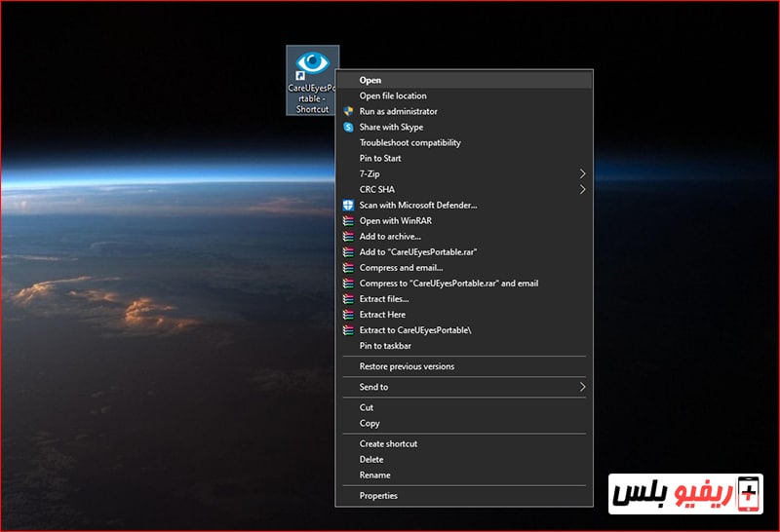Select Open from the context menu
Screen dimensions: 780x532
(x=370, y=80)
